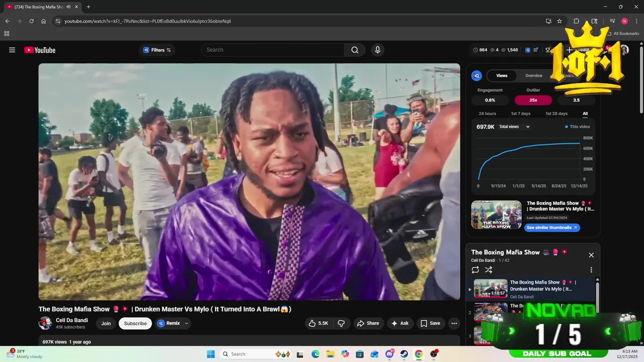Reload the page with browser refresh

tap(31, 21)
